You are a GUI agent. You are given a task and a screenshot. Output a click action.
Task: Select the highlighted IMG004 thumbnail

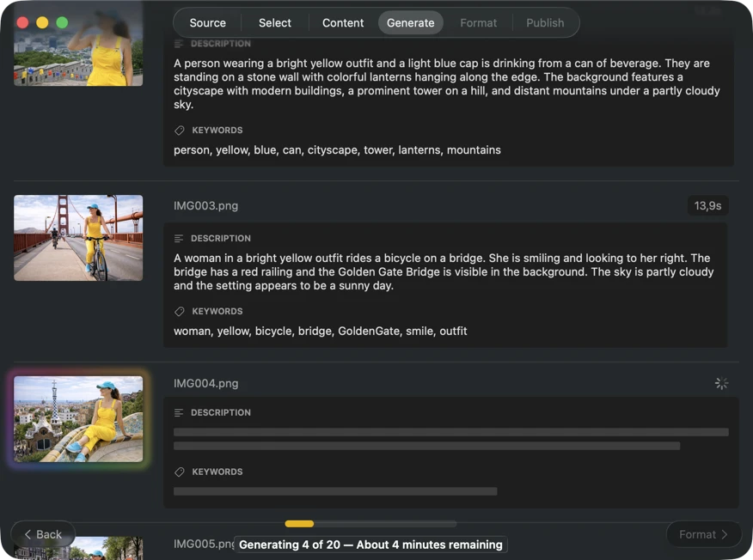[x=78, y=419]
